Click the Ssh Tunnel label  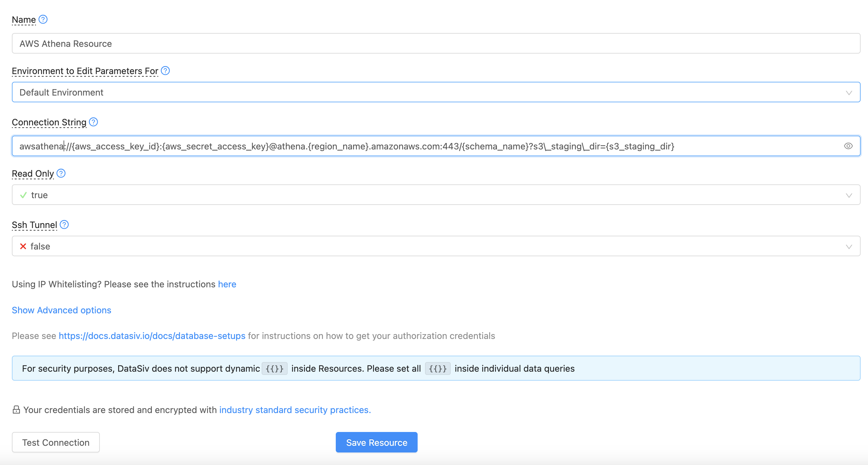34,224
